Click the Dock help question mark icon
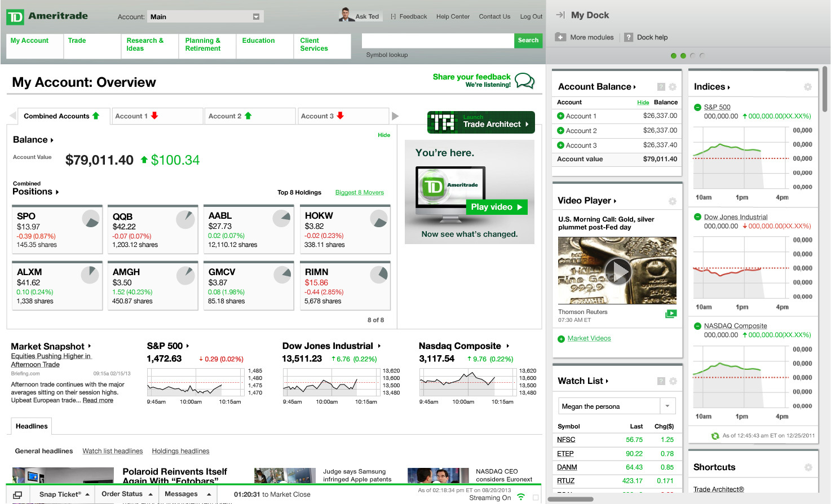 (629, 37)
